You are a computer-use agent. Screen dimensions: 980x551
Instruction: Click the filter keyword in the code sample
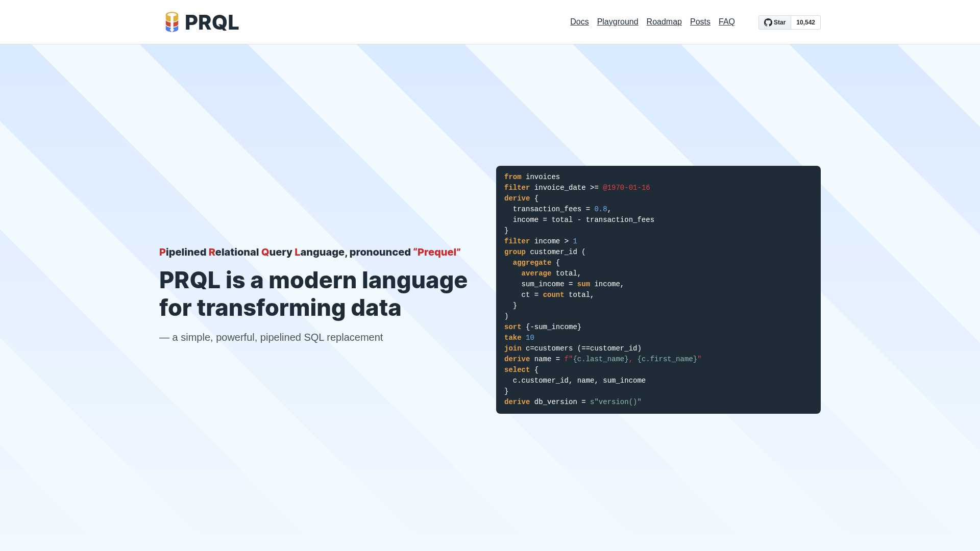[517, 188]
